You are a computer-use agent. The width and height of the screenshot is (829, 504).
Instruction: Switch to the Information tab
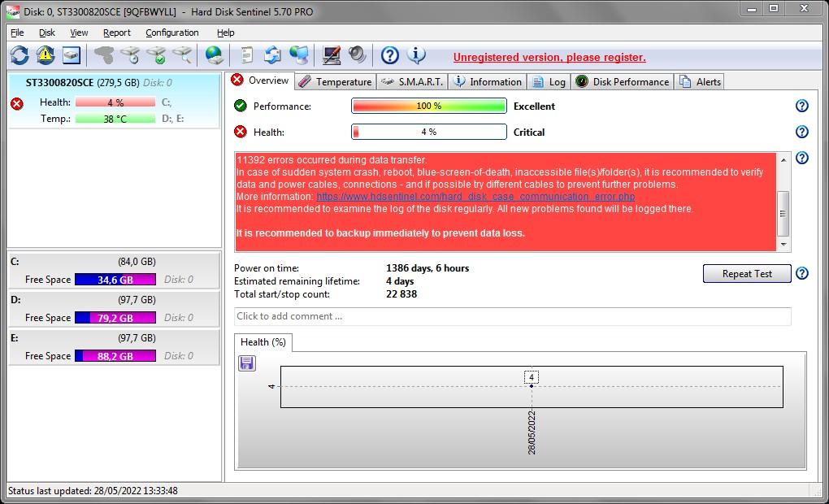tap(488, 82)
